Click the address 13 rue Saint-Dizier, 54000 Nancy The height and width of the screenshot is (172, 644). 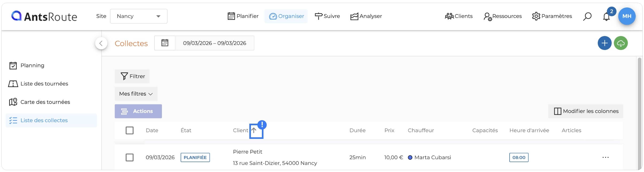[275, 163]
